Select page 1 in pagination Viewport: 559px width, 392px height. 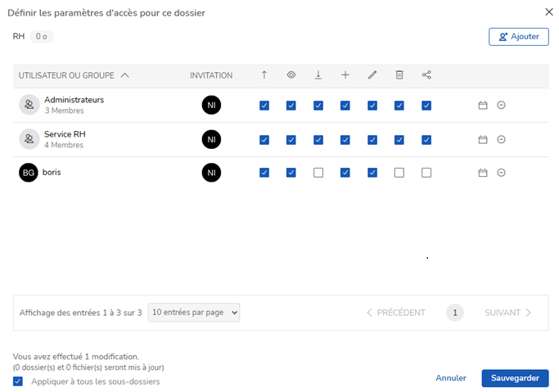coord(455,313)
